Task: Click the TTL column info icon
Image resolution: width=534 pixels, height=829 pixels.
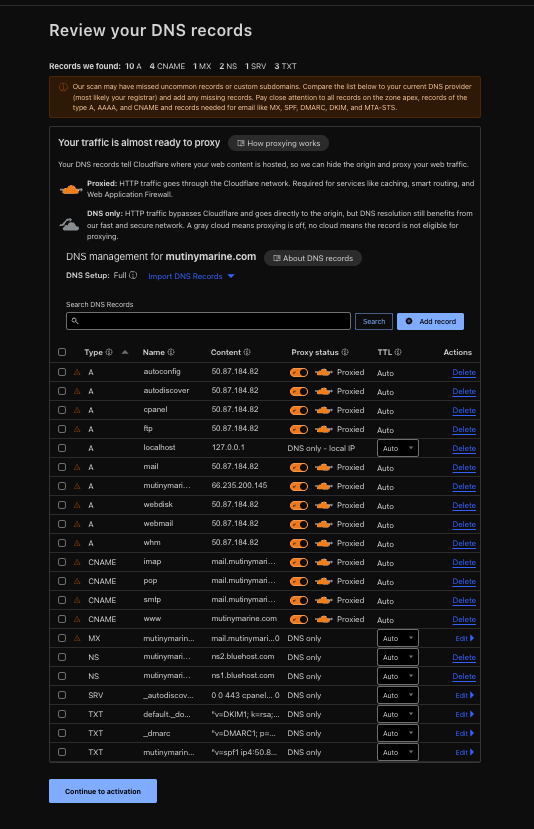Action: (398, 352)
